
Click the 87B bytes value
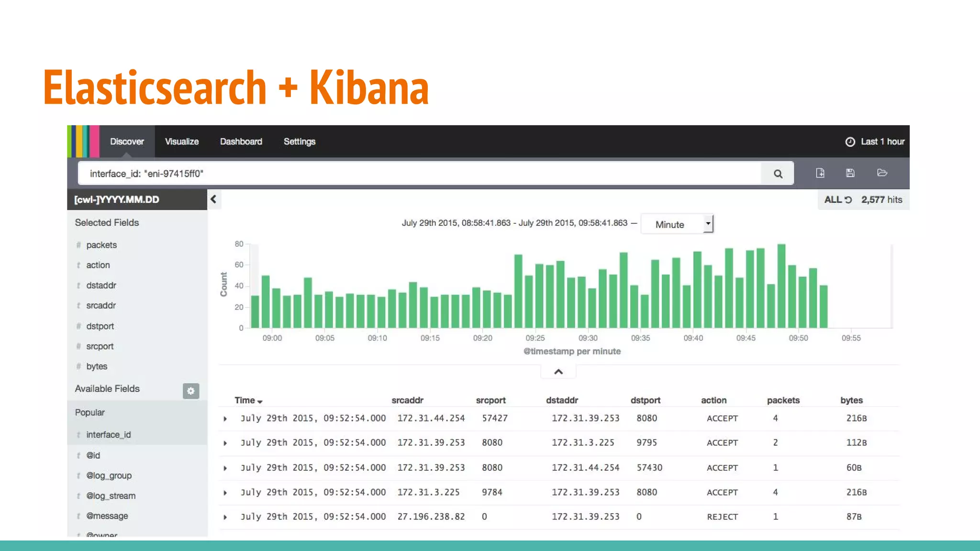click(x=854, y=517)
